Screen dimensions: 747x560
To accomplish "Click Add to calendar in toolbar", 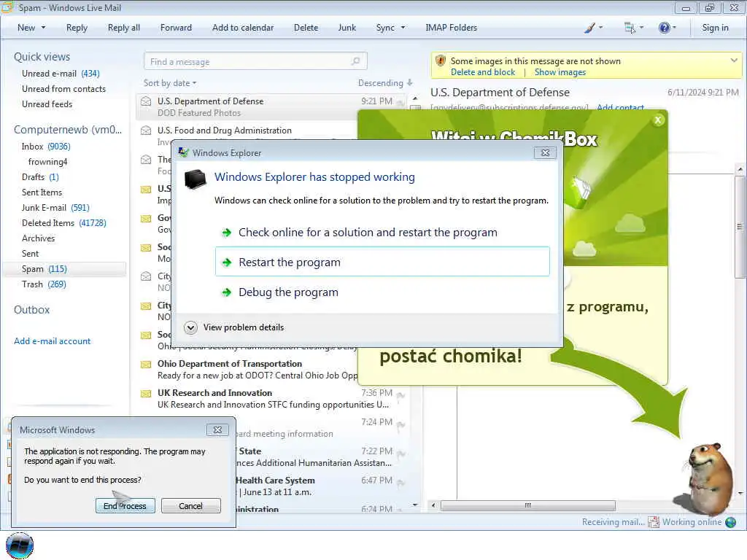I will [x=243, y=28].
